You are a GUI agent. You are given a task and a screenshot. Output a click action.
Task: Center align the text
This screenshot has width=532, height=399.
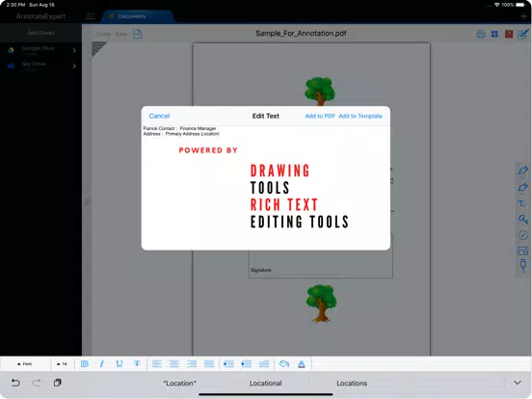pos(174,364)
